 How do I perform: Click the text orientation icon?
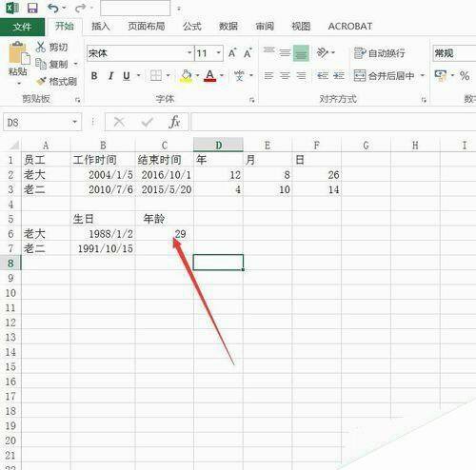point(323,52)
